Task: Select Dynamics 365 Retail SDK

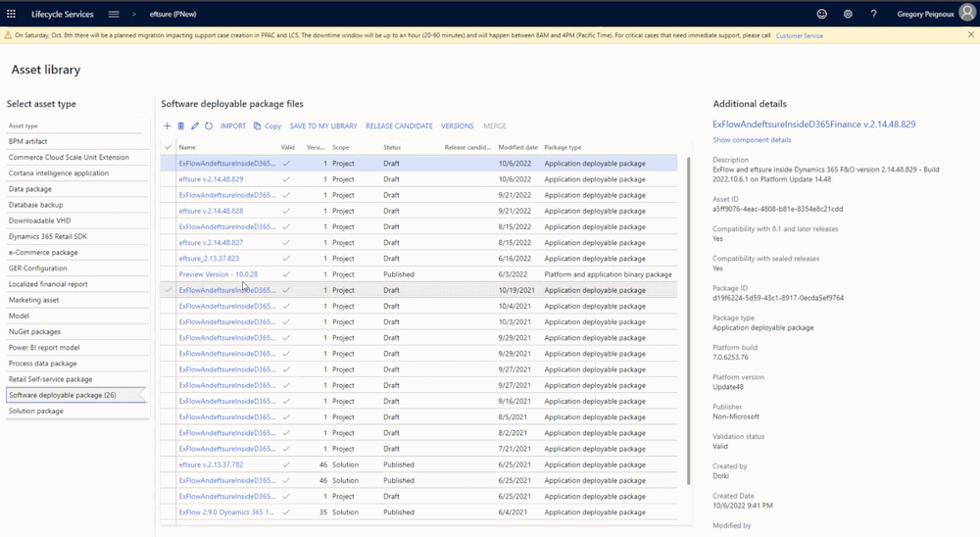Action: (77, 237)
